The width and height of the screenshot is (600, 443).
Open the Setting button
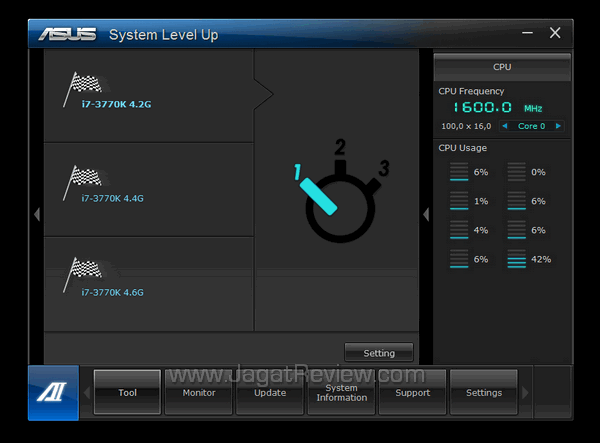click(x=379, y=353)
